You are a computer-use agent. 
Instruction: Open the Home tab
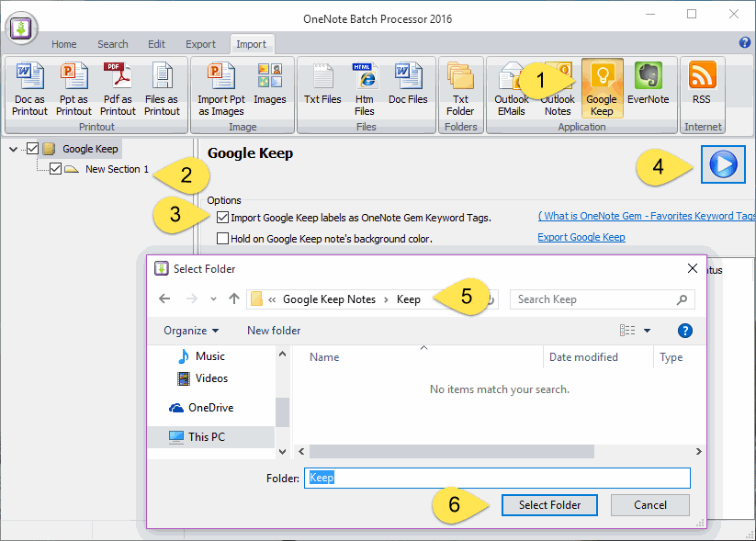(x=63, y=44)
